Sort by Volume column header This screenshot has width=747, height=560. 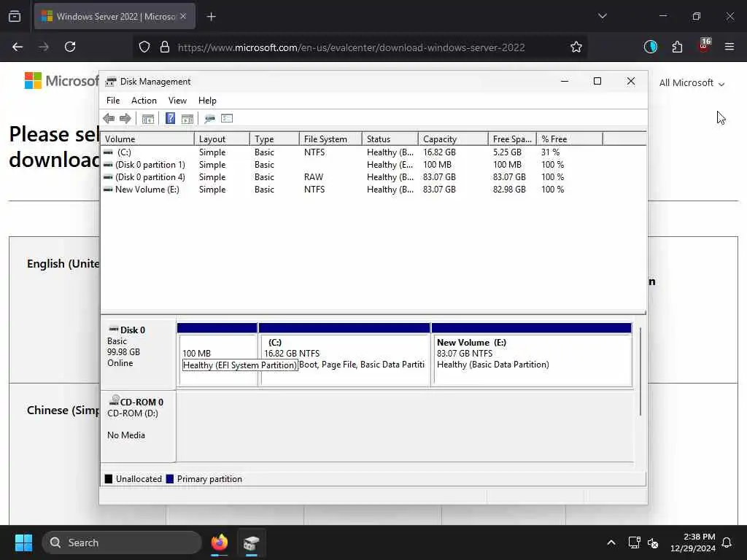tap(147, 139)
